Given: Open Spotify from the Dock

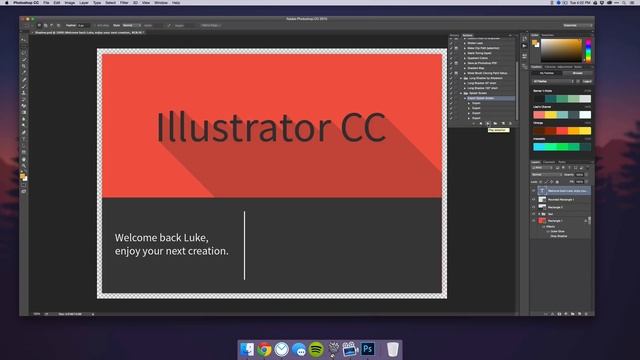Looking at the screenshot, I should (x=316, y=349).
